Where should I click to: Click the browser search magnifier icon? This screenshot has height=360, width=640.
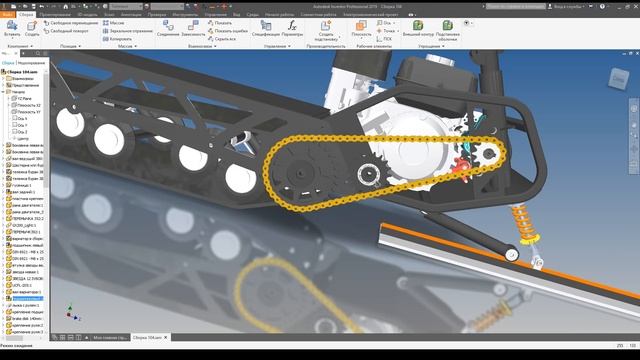click(x=38, y=53)
